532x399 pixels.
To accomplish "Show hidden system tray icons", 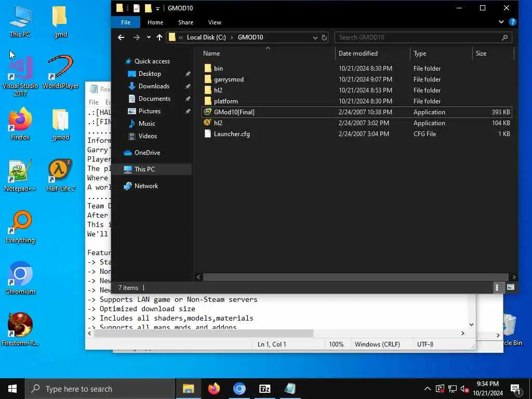I will [428, 389].
